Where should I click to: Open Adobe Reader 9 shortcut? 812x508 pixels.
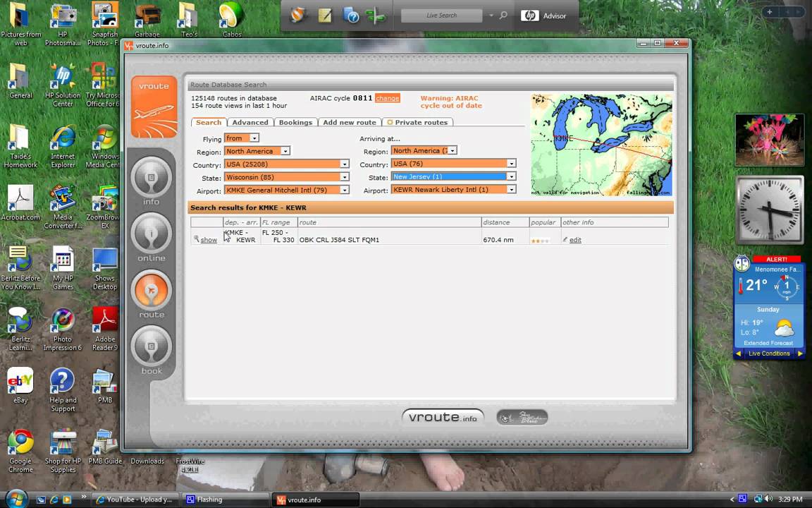pos(104,329)
